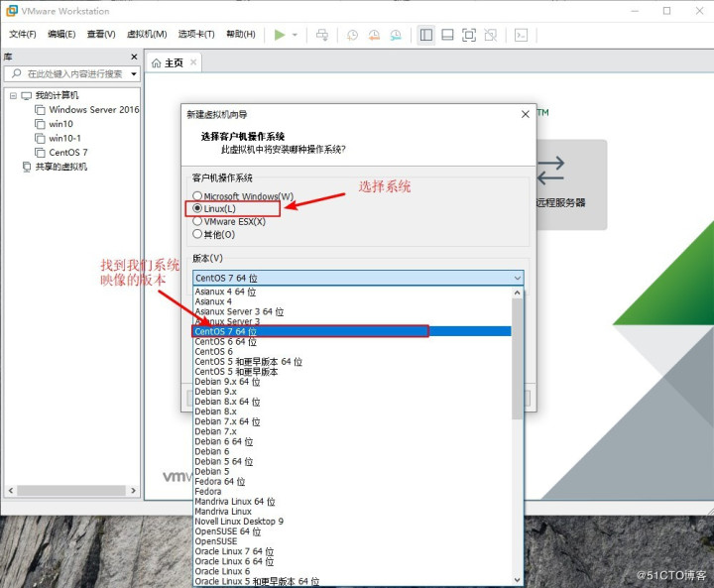Open the library search filter dropdown
The image size is (714, 588).
(134, 73)
